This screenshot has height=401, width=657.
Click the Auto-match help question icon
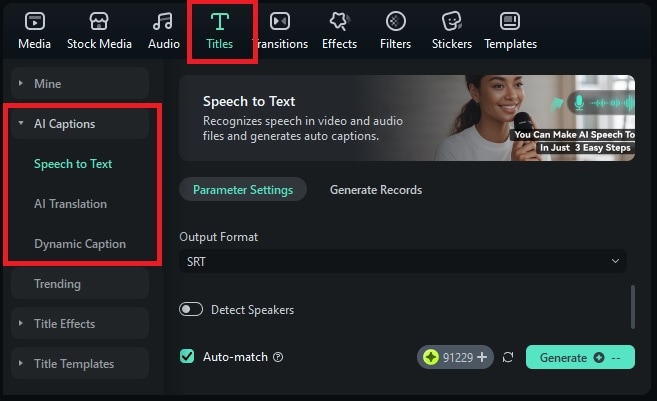click(x=278, y=357)
